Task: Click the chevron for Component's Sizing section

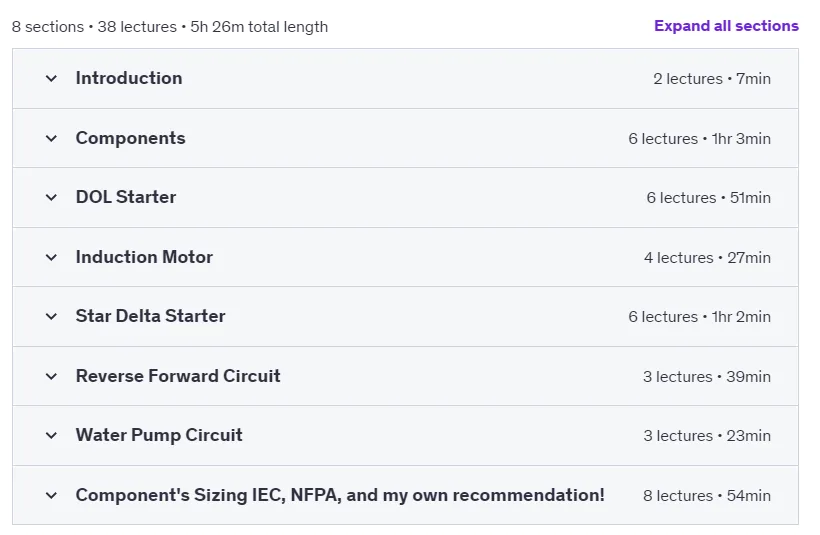Action: [x=51, y=495]
